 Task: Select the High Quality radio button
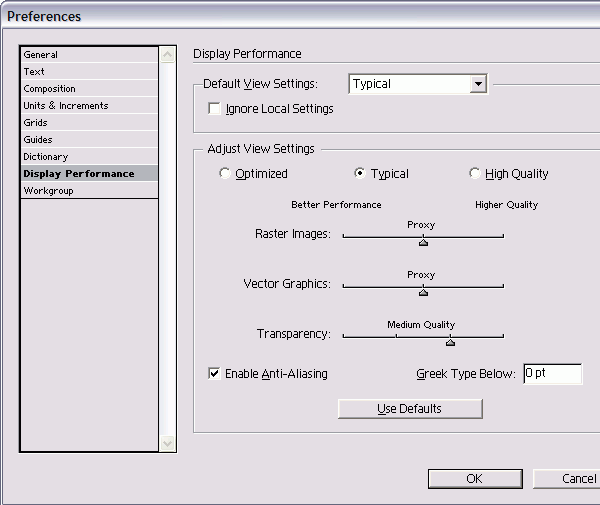475,174
